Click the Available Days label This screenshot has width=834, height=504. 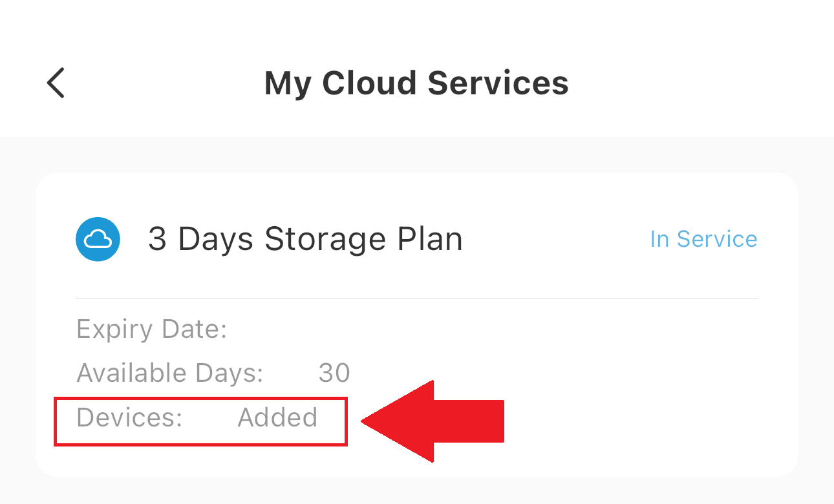pyautogui.click(x=170, y=373)
